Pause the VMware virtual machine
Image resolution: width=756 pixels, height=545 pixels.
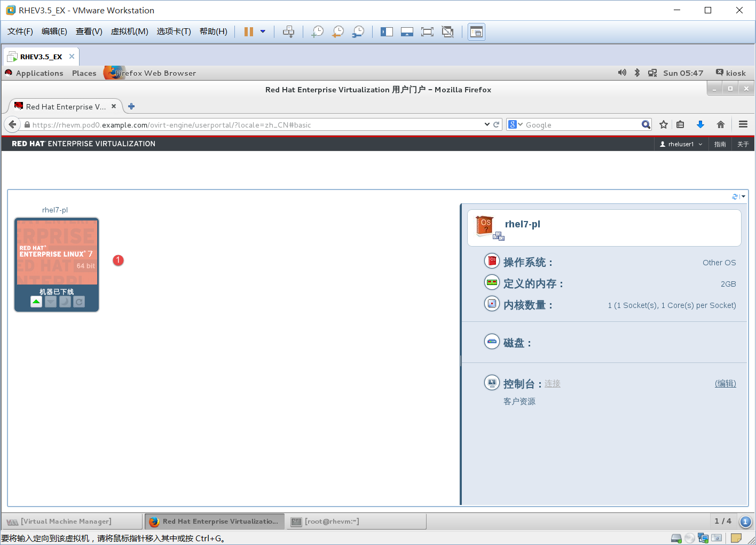click(249, 31)
